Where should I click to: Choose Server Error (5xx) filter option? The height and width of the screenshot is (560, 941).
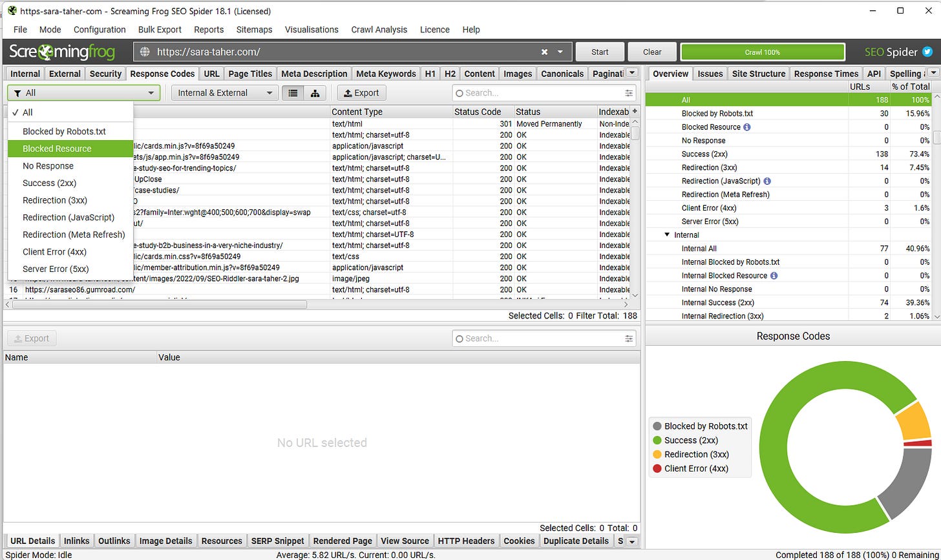[x=70, y=269]
